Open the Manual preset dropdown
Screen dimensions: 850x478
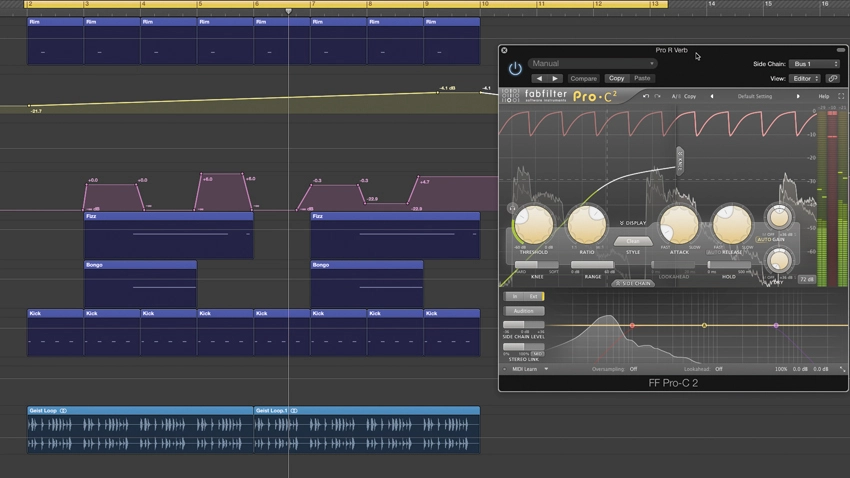click(x=593, y=63)
